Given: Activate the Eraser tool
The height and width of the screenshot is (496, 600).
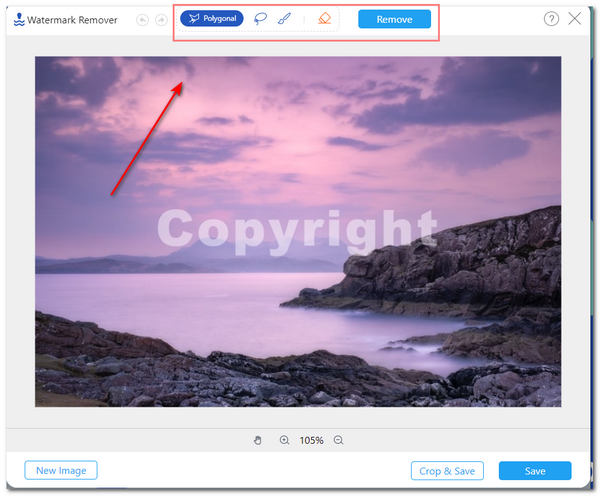Looking at the screenshot, I should click(x=324, y=18).
